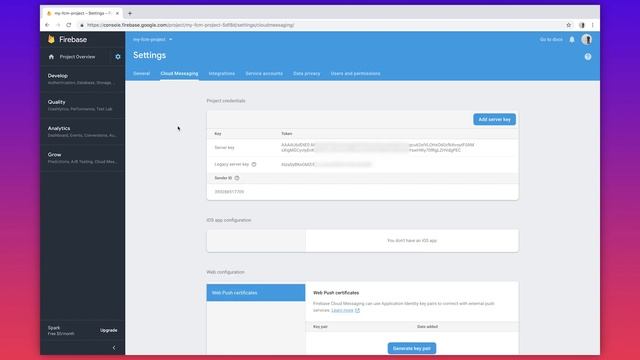The width and height of the screenshot is (640, 360).
Task: Open the Service accounts tab
Action: (x=264, y=73)
